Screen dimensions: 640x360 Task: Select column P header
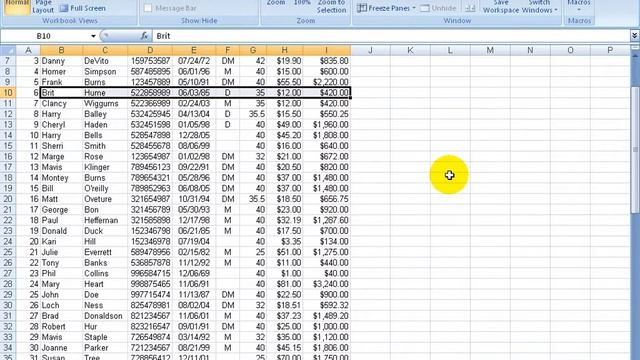pyautogui.click(x=610, y=50)
